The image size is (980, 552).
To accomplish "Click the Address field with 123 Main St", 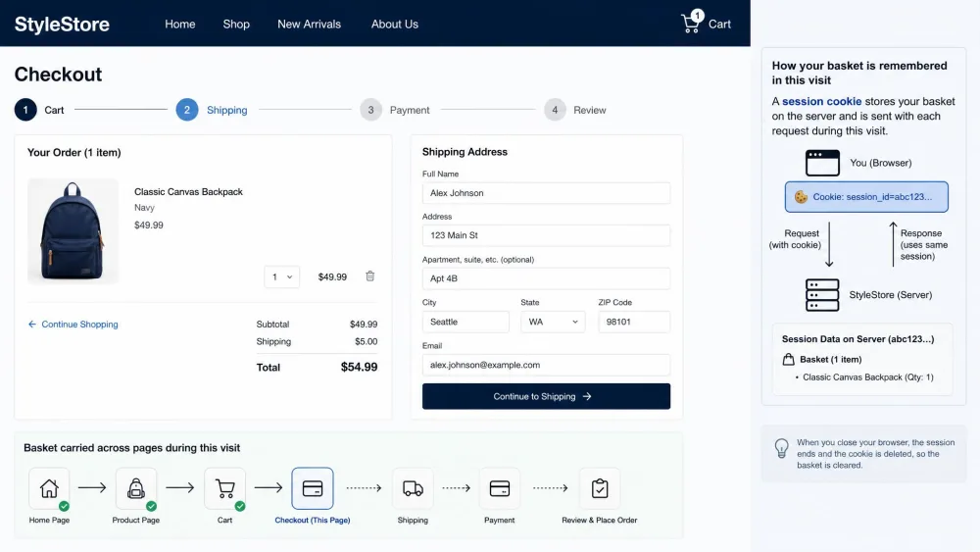I will (x=546, y=235).
